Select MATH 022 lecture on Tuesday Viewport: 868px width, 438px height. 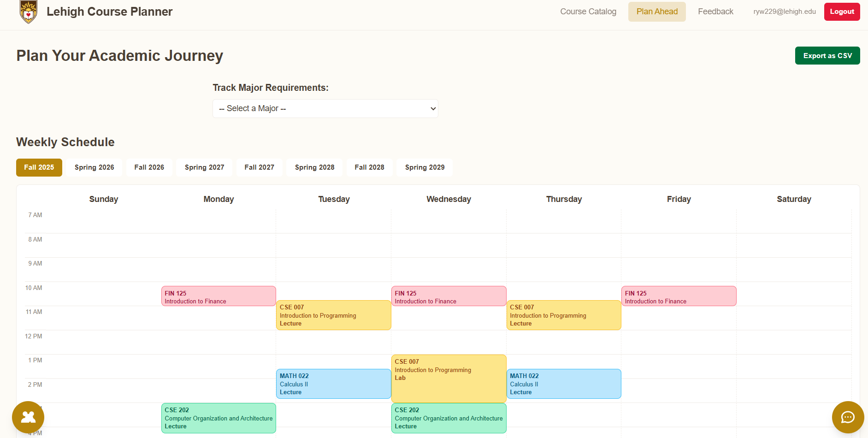333,384
